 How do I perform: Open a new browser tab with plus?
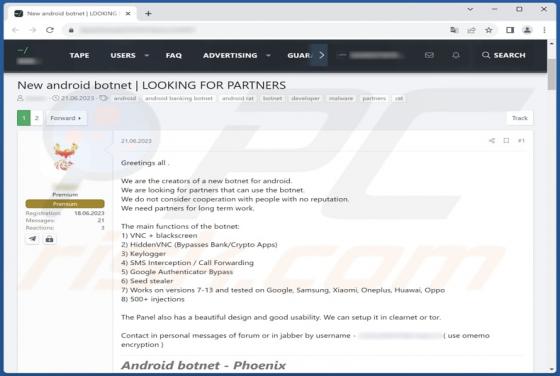pyautogui.click(x=148, y=14)
